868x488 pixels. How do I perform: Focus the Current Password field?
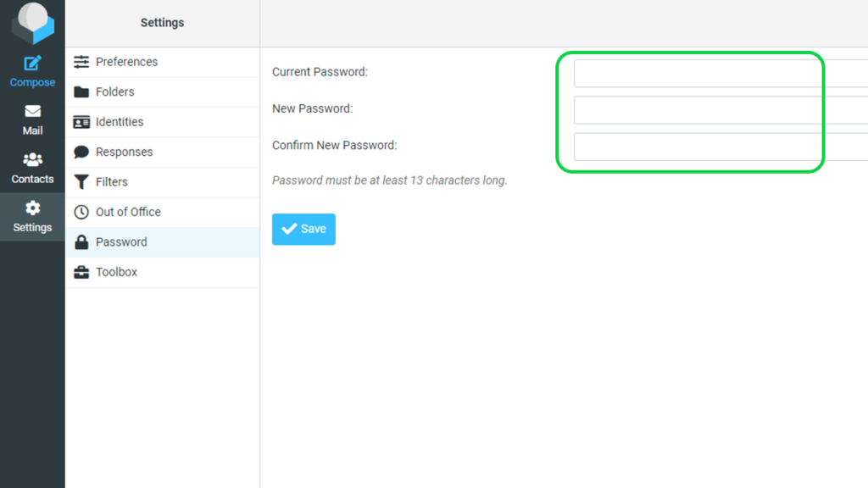(721, 73)
